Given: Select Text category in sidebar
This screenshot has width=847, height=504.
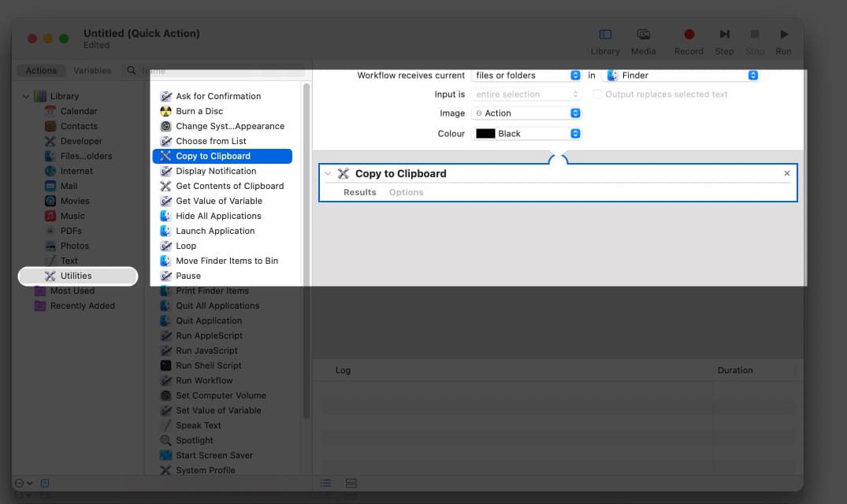Looking at the screenshot, I should 69,261.
